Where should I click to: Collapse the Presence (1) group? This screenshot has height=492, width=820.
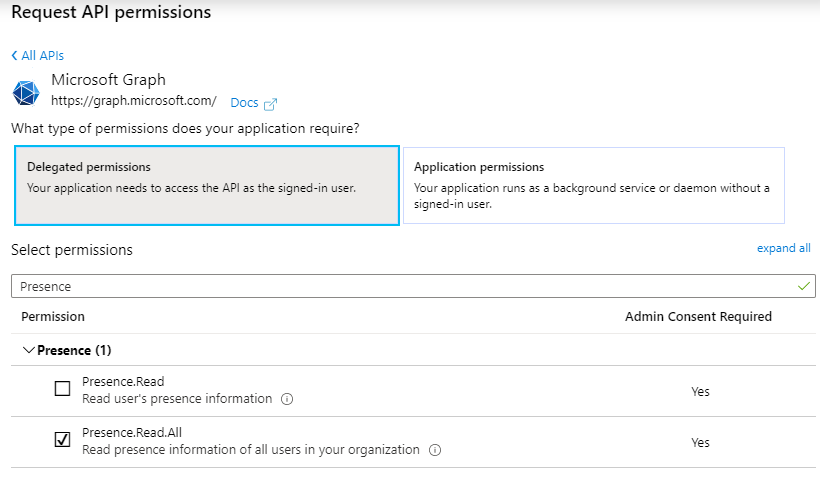pyautogui.click(x=29, y=350)
